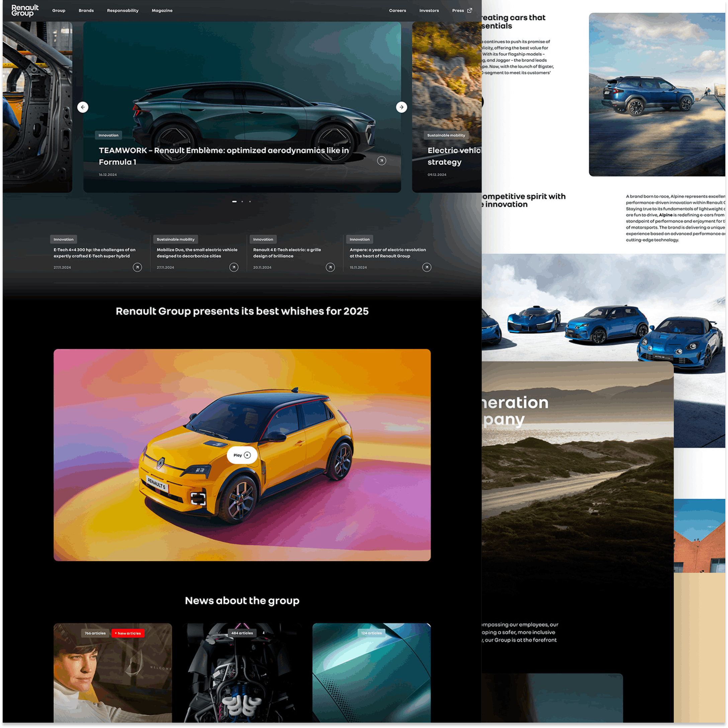728x728 pixels.
Task: Visit the Investors link
Action: click(x=429, y=11)
